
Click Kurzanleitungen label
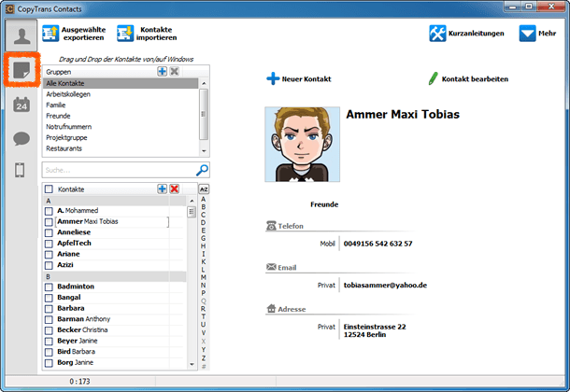[x=477, y=34]
